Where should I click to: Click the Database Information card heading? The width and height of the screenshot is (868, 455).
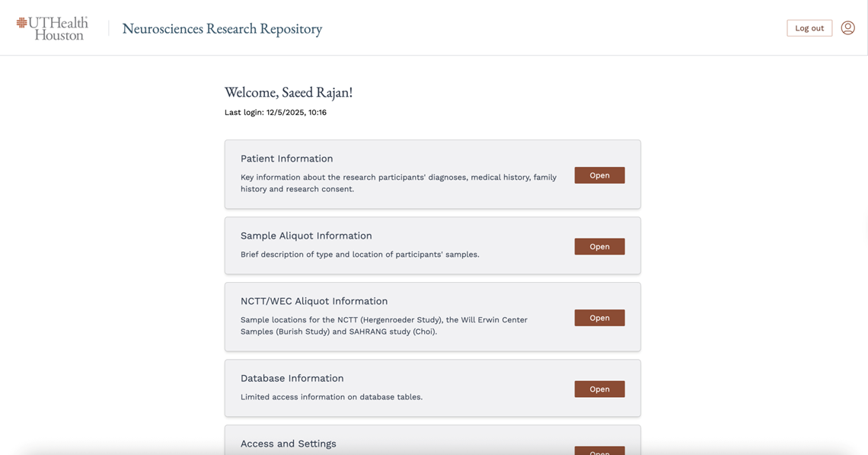point(292,378)
